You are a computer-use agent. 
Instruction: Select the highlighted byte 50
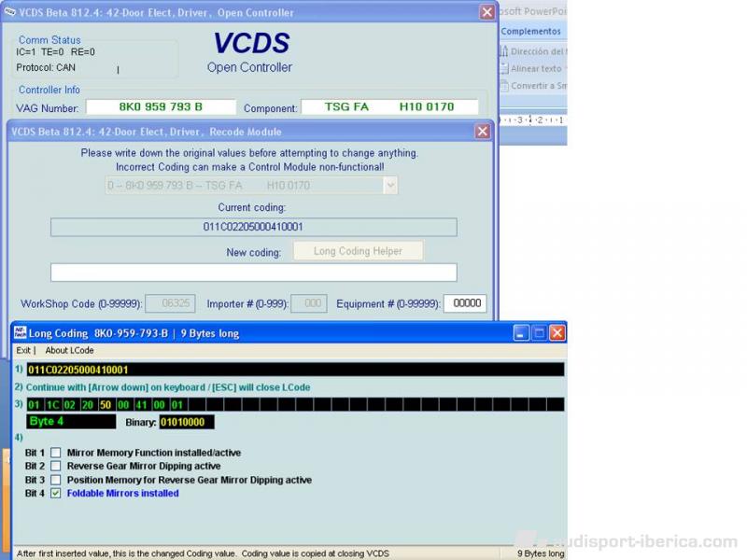click(106, 405)
